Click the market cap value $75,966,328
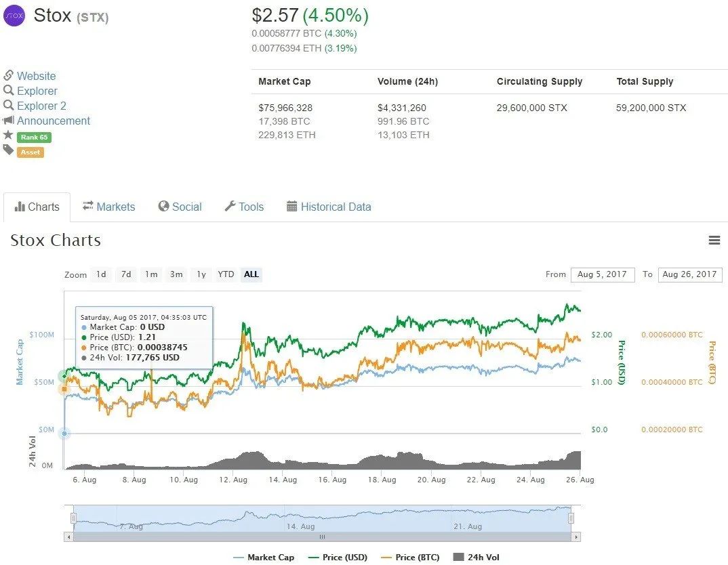 (x=285, y=108)
